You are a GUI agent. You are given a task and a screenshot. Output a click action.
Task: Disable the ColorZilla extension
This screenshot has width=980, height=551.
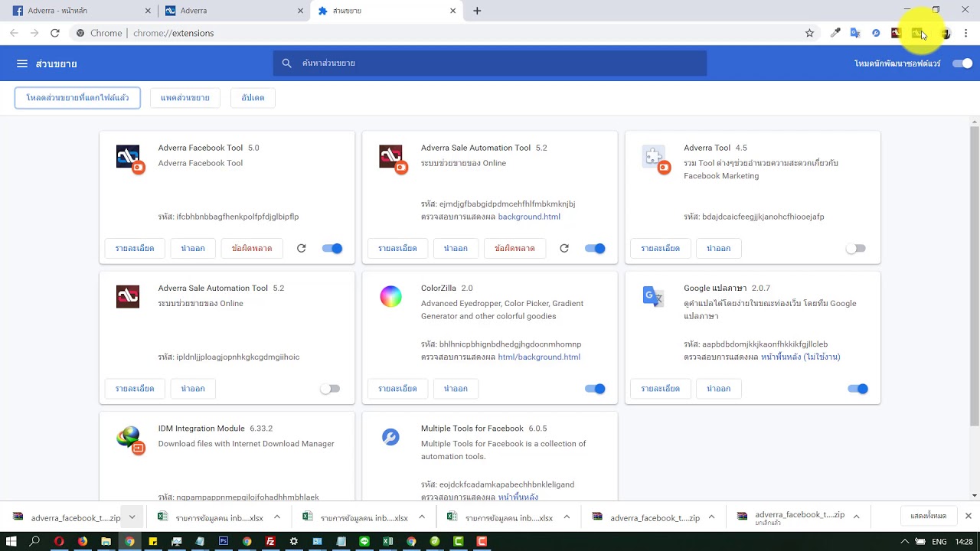coord(595,389)
